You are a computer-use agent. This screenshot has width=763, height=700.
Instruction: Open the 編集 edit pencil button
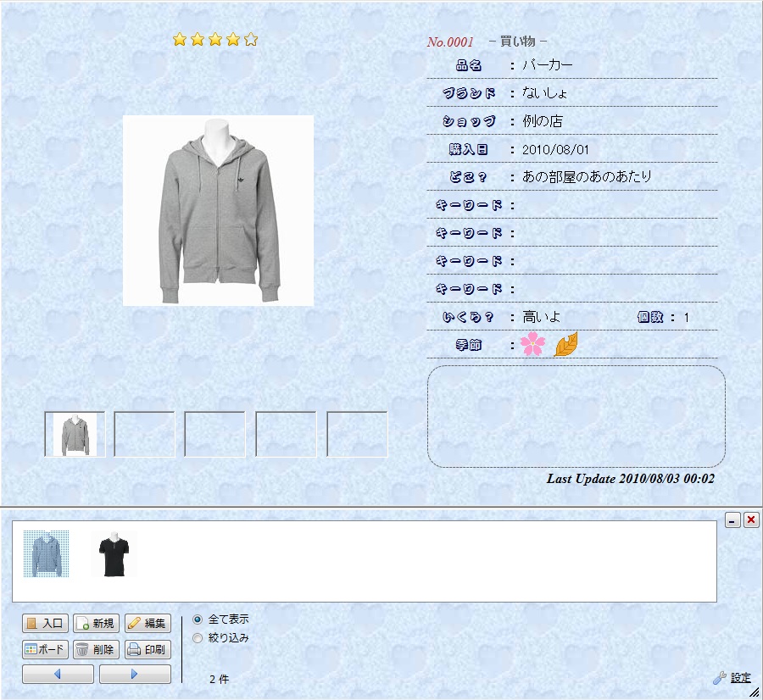(148, 624)
